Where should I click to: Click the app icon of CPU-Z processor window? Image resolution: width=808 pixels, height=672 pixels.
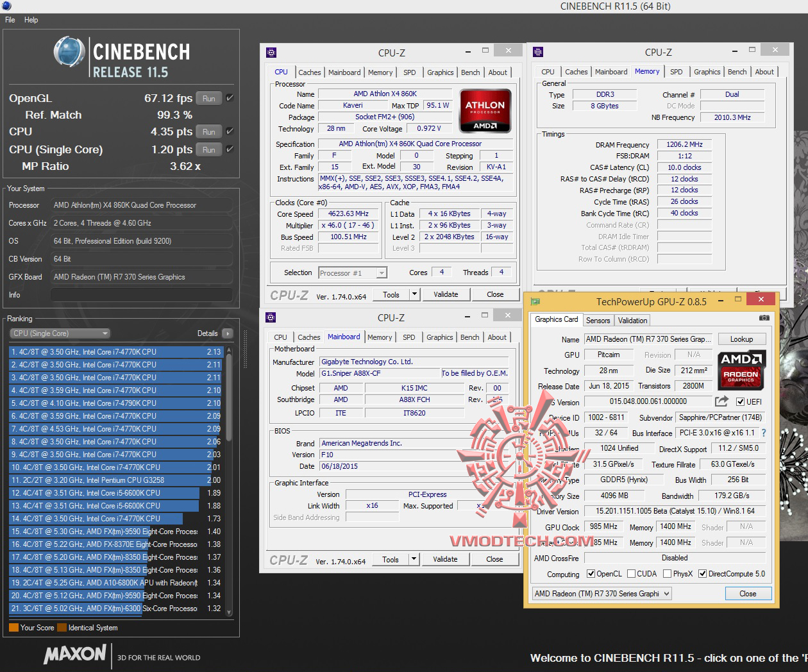[271, 53]
